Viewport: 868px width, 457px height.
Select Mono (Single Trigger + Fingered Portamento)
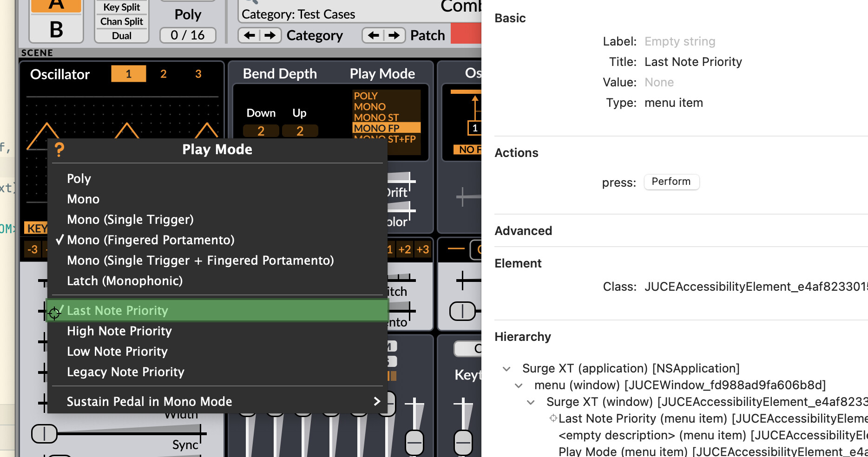point(217,261)
